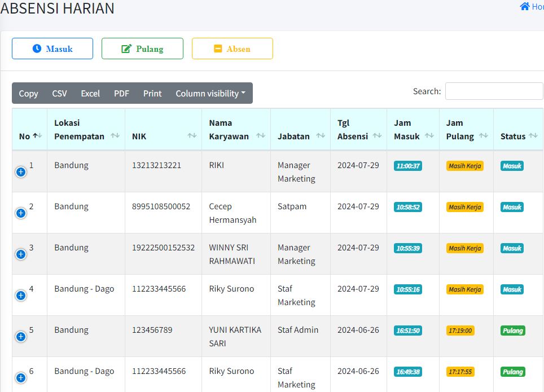Screen dimensions: 544x392
Task: Click jam pulang badge 17:19:00
Action: pos(460,331)
